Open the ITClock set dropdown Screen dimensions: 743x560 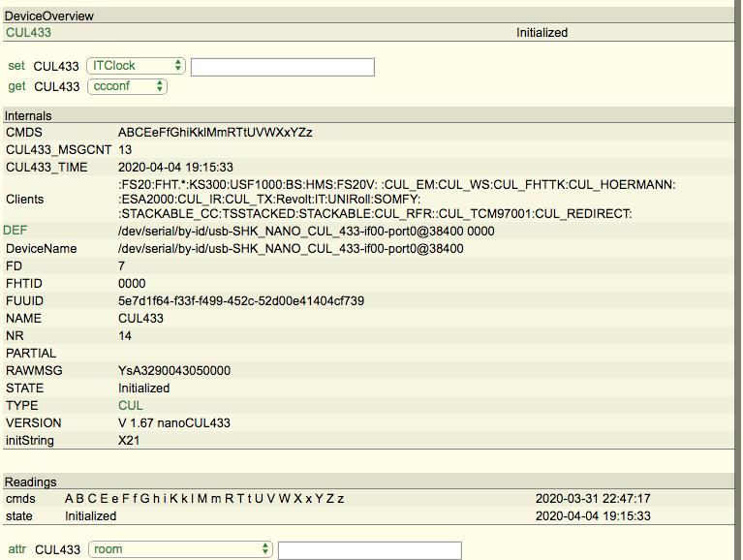coord(136,66)
